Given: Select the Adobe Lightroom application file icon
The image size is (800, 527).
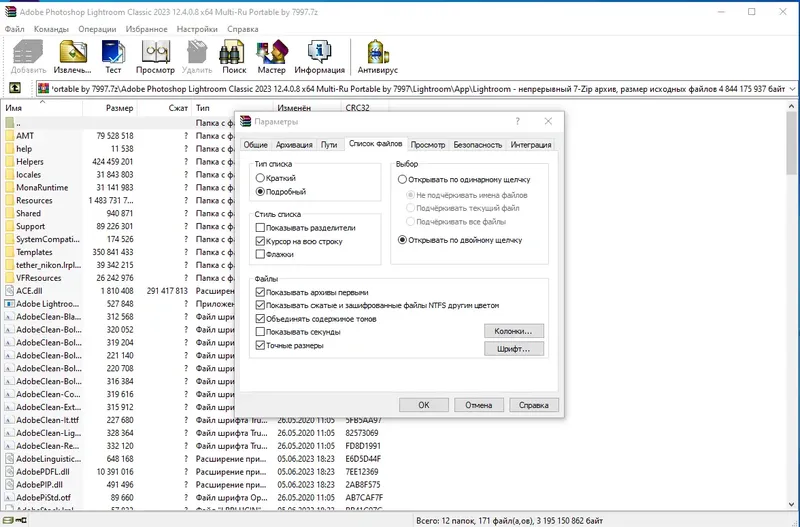Looking at the screenshot, I should coord(9,304).
